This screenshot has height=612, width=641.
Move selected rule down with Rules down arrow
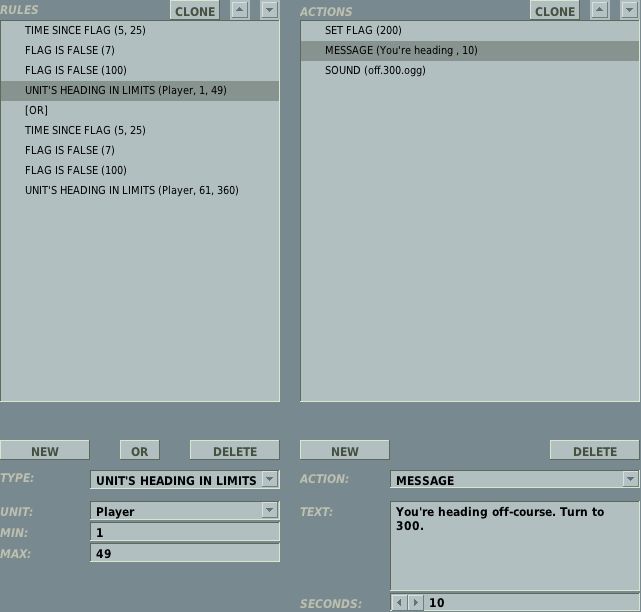[269, 9]
